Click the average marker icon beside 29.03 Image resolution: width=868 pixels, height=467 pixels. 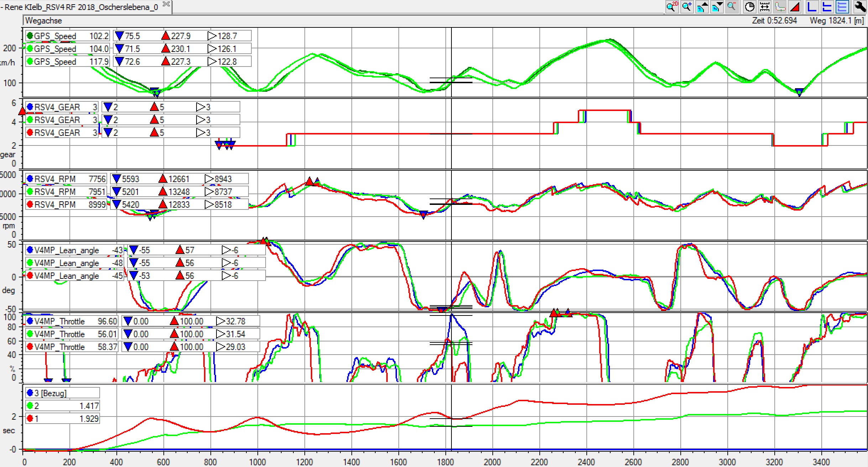coord(221,347)
